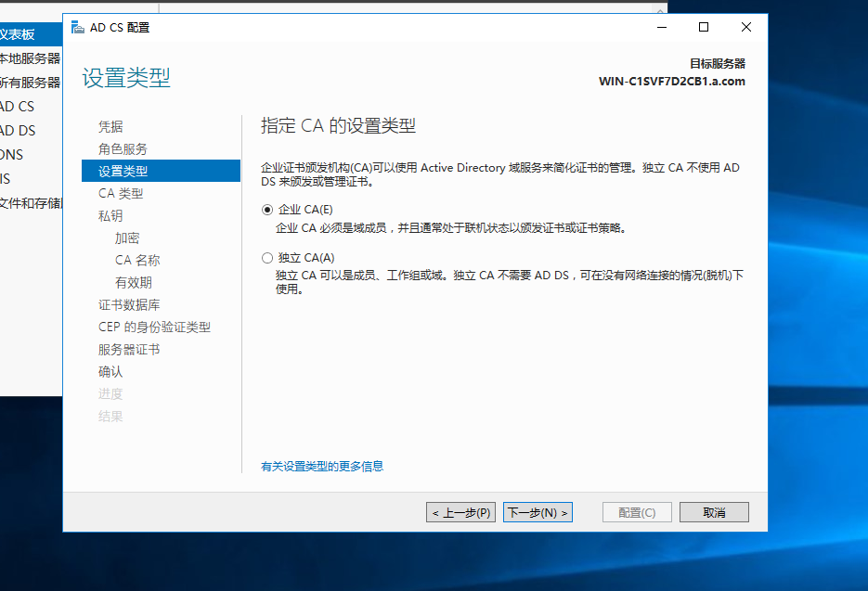Viewport: 868px width, 591px height.
Task: Open the CEP 的身份验证类型 step
Action: click(x=154, y=327)
